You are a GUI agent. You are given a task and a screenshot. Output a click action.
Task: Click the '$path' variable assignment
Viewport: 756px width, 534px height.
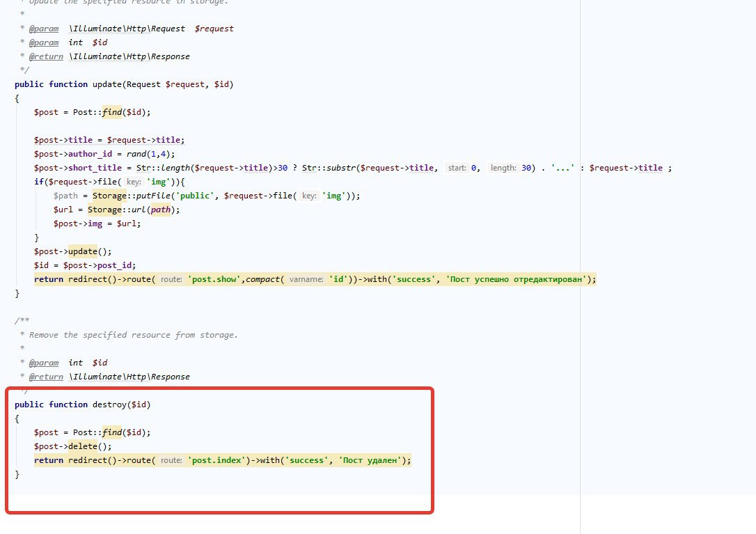coord(65,196)
